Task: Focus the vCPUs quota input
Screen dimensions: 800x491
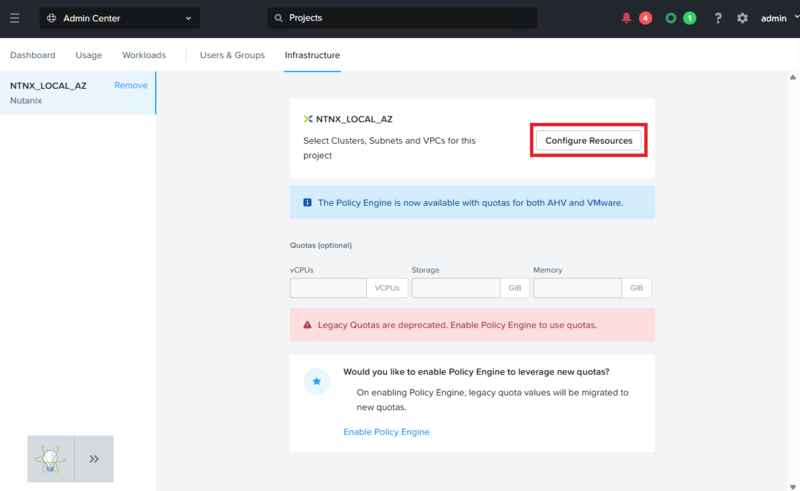Action: (x=328, y=288)
